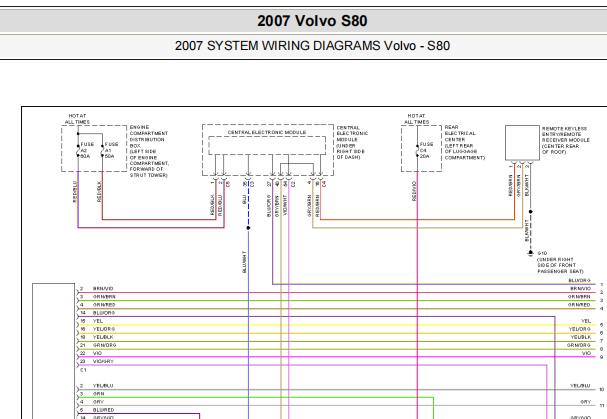Screen dimensions: 607x419
Task: Click left-side GRY label at pin 4
Action: pos(98,402)
